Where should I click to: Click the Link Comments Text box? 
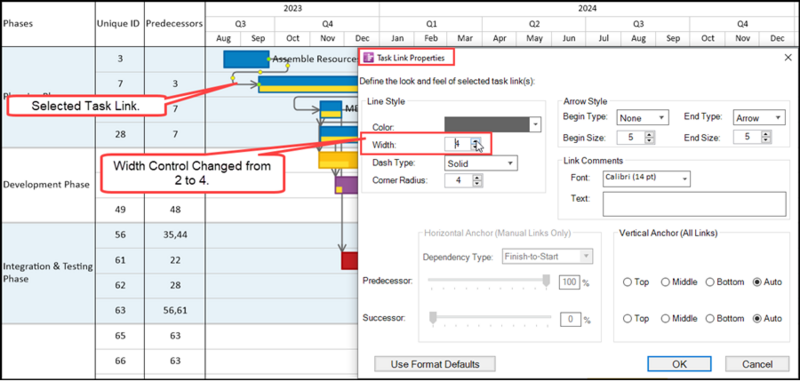coord(694,205)
